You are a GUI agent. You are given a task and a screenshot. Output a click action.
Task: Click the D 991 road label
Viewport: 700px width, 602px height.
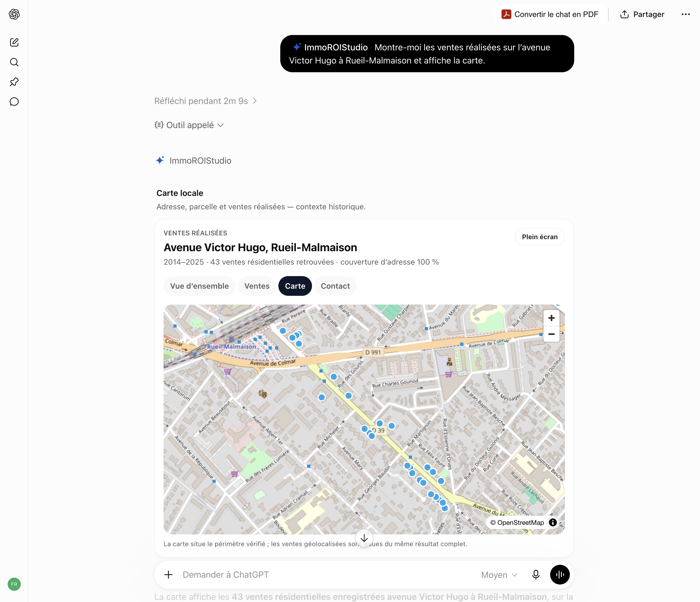point(373,352)
